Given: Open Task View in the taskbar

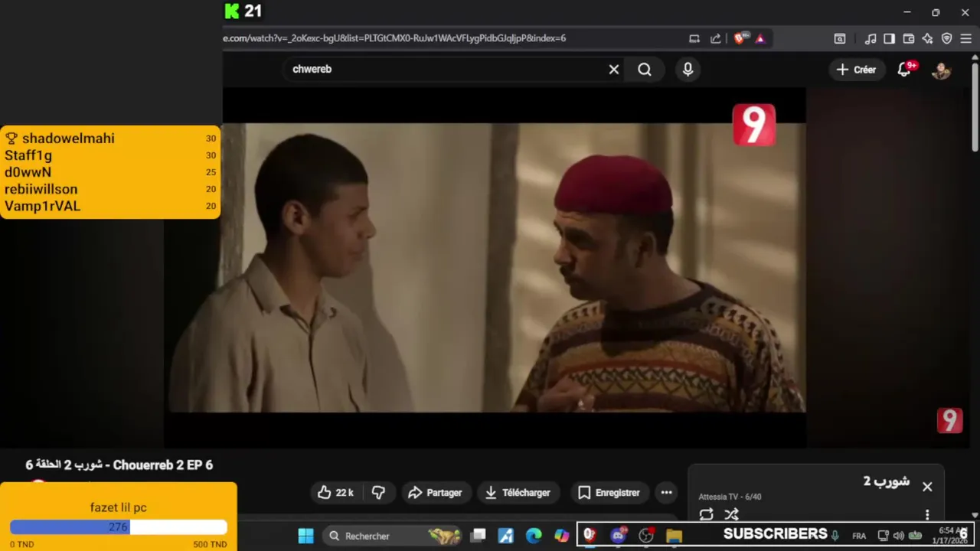Looking at the screenshot, I should coord(479,536).
